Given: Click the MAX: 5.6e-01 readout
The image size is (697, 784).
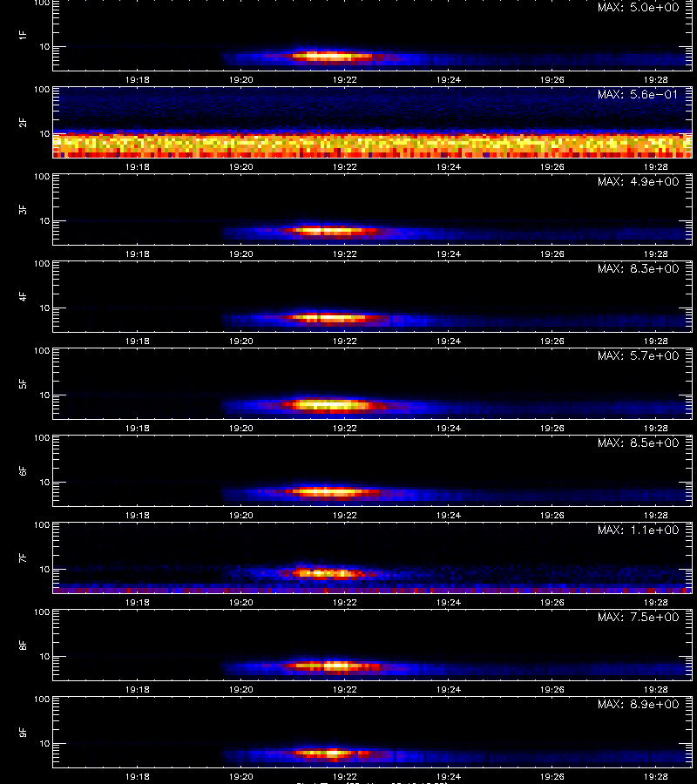Looking at the screenshot, I should pos(638,94).
